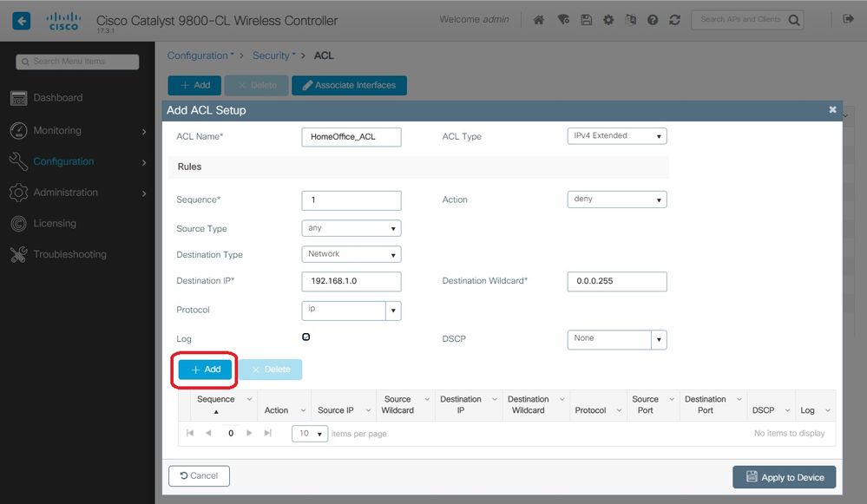Image resolution: width=867 pixels, height=504 pixels.
Task: Open the ACL Type dropdown
Action: coord(616,136)
